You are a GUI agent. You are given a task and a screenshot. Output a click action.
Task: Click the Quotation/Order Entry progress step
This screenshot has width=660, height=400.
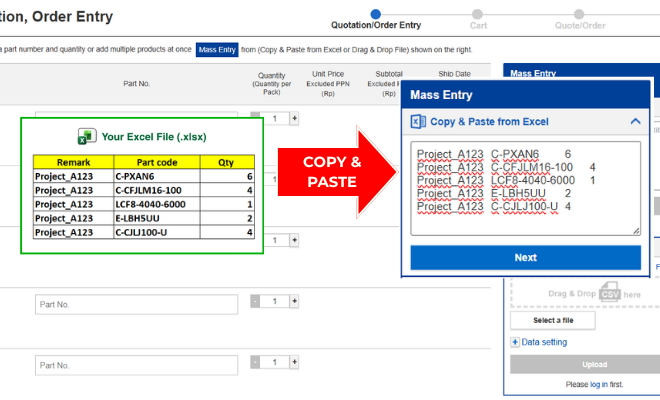[376, 20]
